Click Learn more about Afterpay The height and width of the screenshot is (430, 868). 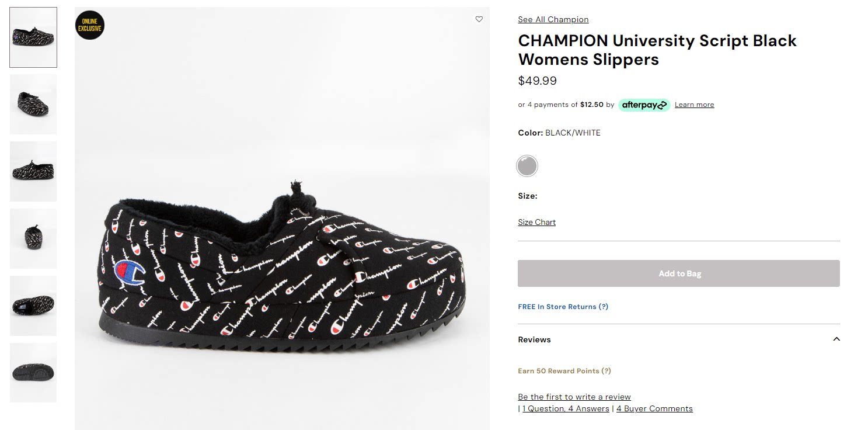click(x=694, y=105)
